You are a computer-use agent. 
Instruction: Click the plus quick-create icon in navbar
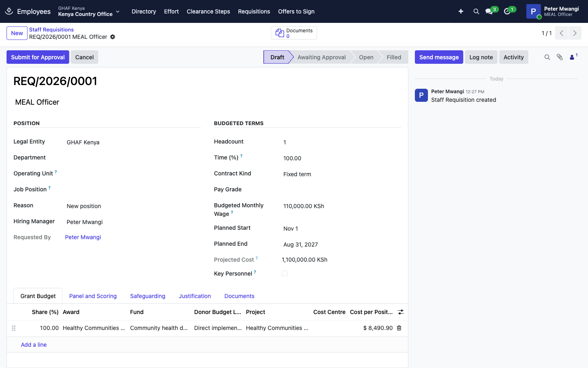(461, 11)
